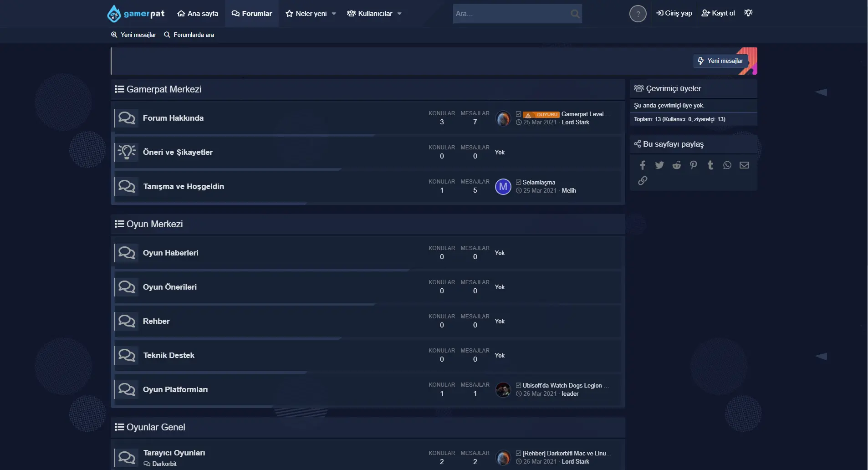Open Lord Stark avatar in Forum Hakkında row
The width and height of the screenshot is (868, 470).
pos(503,118)
